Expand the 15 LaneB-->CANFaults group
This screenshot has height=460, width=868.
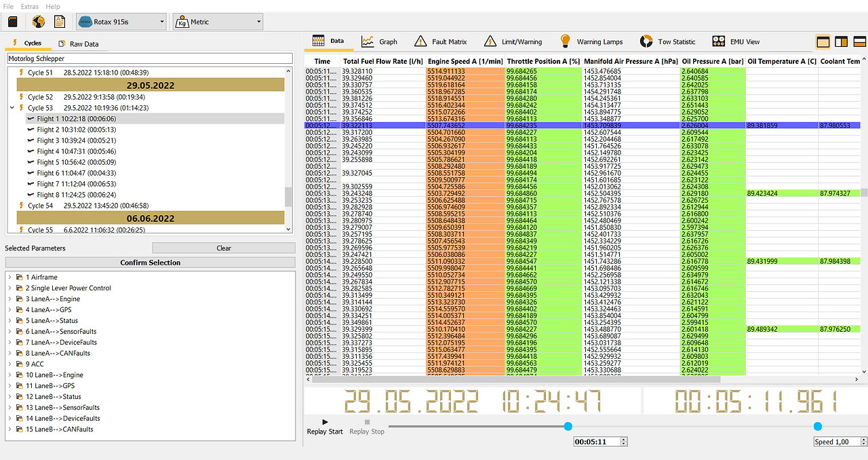(x=10, y=429)
